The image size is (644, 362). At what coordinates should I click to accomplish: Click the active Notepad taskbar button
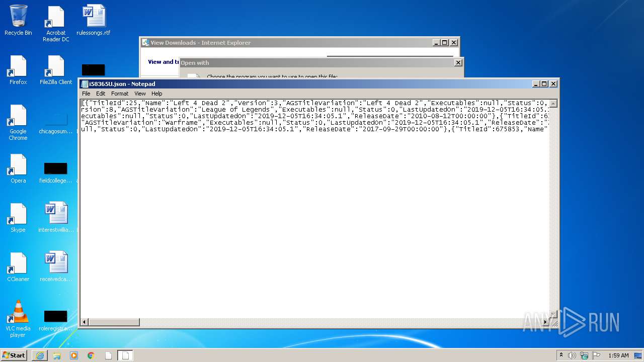[x=126, y=355]
